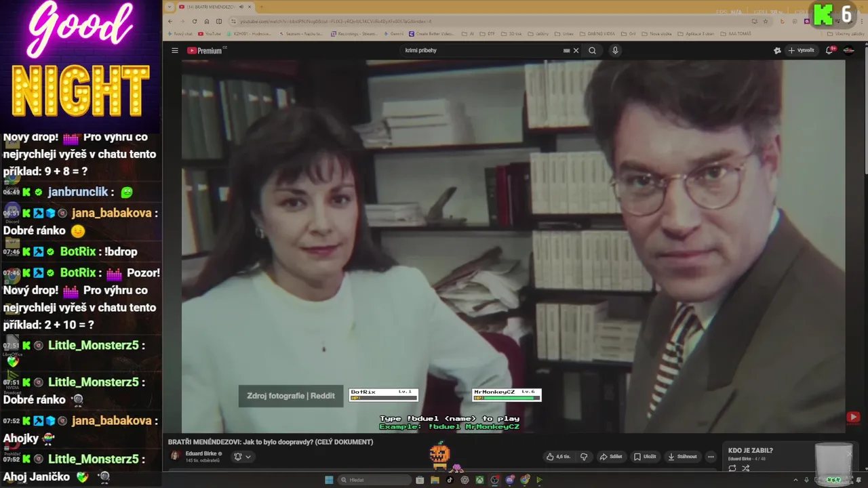Open the DABING VIDEA bookmarks folder
This screenshot has width=868, height=488.
[x=597, y=34]
